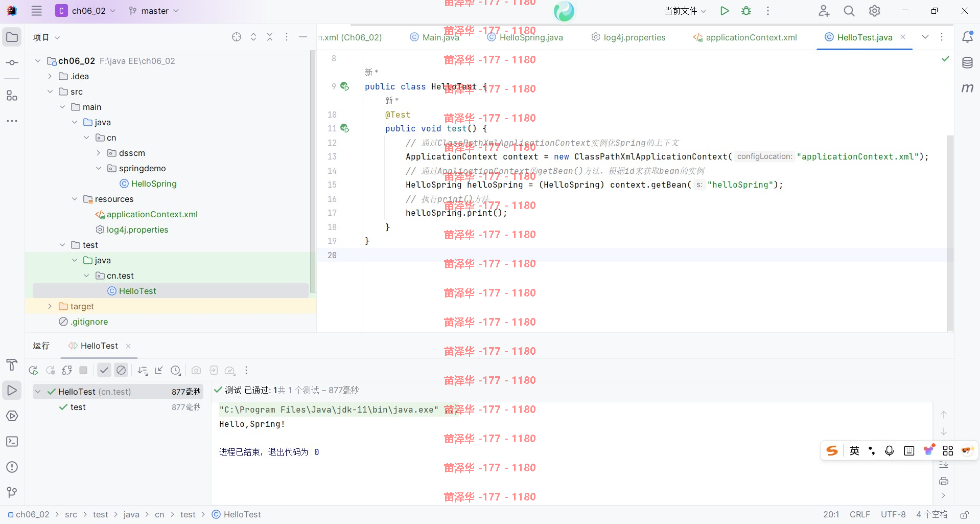Change file encoding UTF-8 in status bar
Image resolution: width=980 pixels, height=524 pixels.
(893, 515)
